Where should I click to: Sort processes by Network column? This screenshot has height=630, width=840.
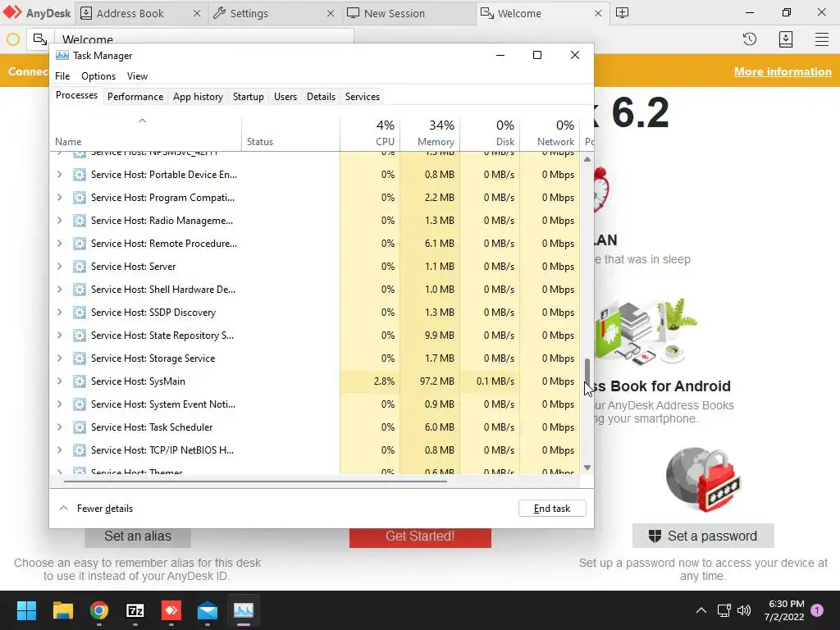click(550, 133)
